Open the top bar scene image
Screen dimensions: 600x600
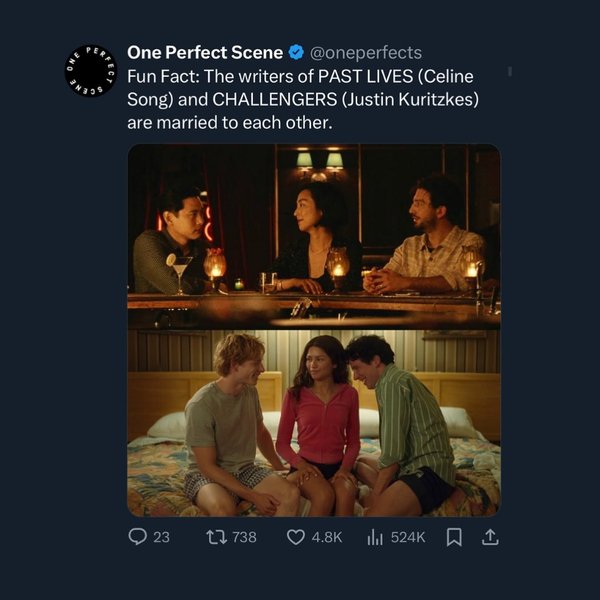click(313, 236)
